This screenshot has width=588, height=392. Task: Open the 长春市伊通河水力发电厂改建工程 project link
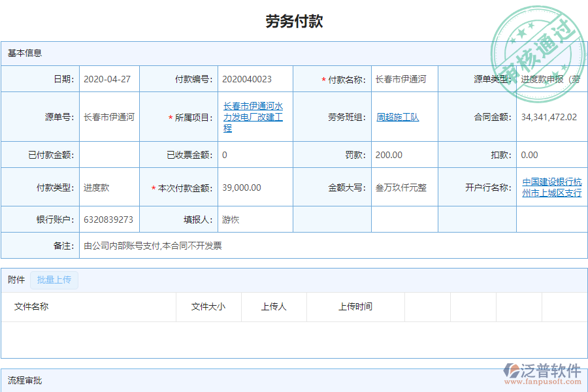(x=255, y=116)
